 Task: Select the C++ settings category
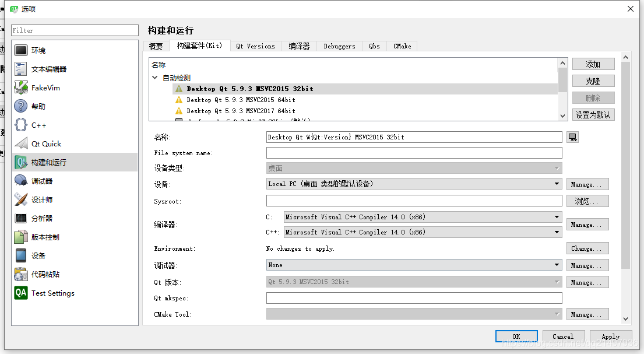pos(75,125)
